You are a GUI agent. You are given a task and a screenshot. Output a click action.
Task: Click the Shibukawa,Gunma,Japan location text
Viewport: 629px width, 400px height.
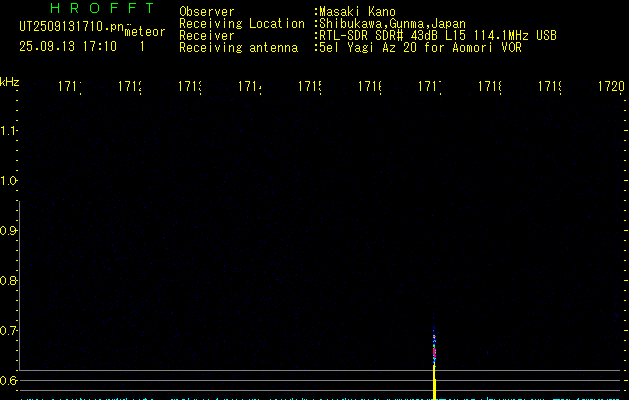click(x=392, y=24)
